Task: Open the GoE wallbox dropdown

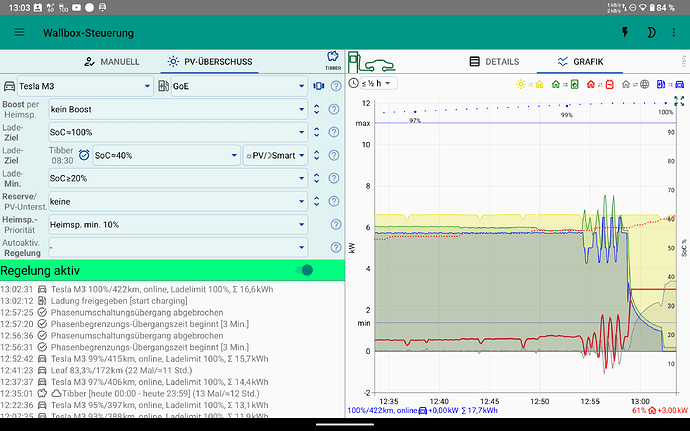Action: [239, 86]
